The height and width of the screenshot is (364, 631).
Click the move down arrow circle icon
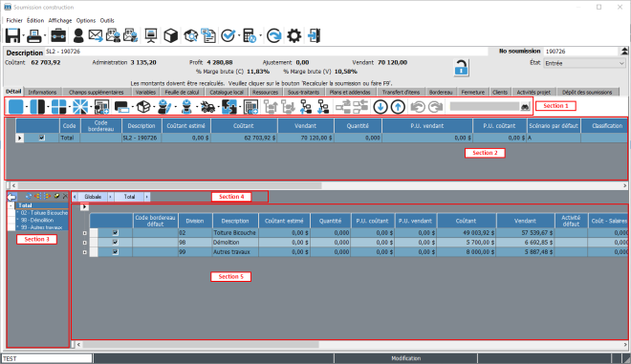tap(381, 107)
